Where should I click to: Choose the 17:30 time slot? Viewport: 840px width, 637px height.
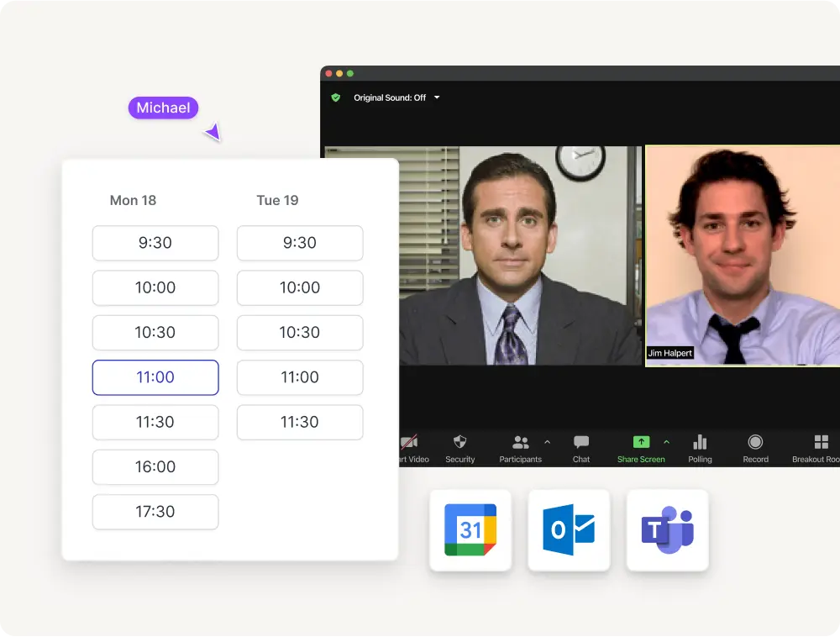coord(155,512)
